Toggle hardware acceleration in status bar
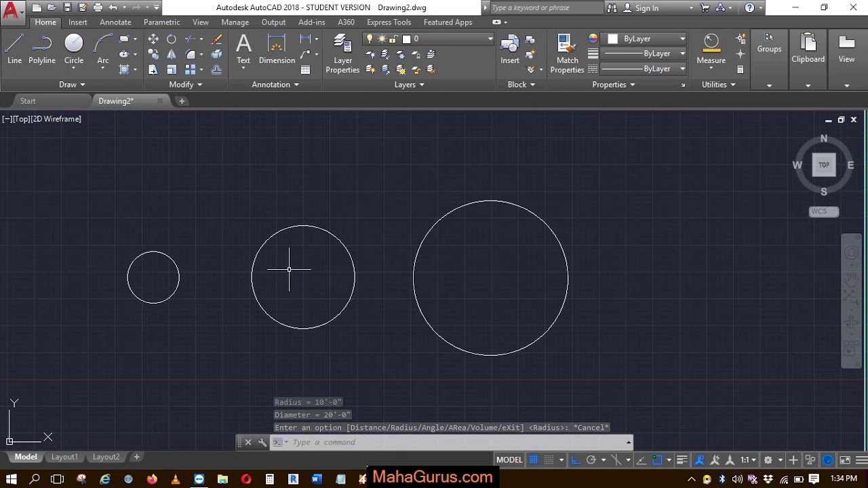The width and height of the screenshot is (868, 488). pos(828,460)
